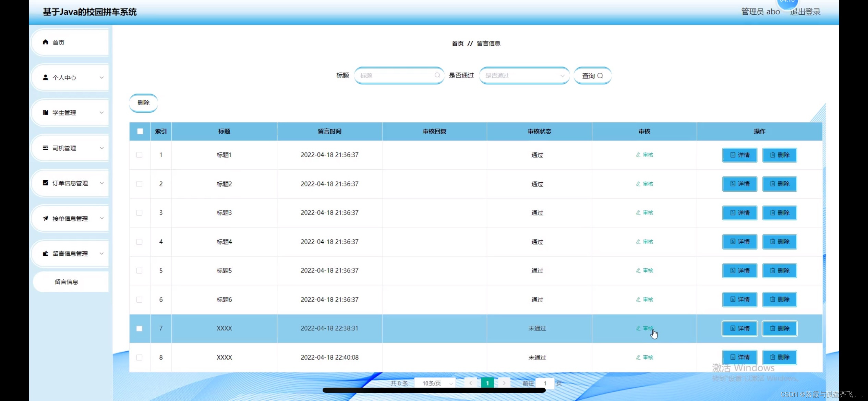868x401 pixels.
Task: Expand 订单信息管理 with its chevron
Action: point(101,183)
